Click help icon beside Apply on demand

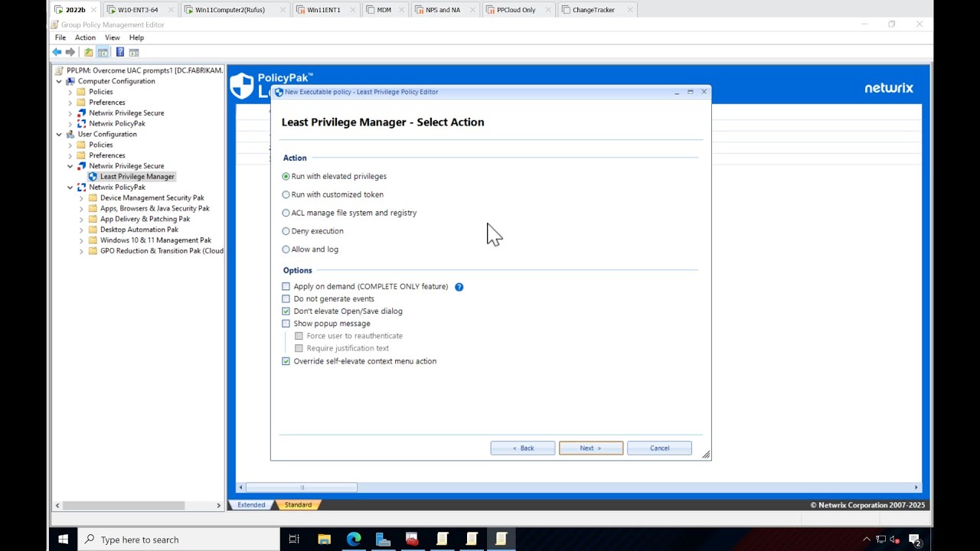tap(459, 287)
